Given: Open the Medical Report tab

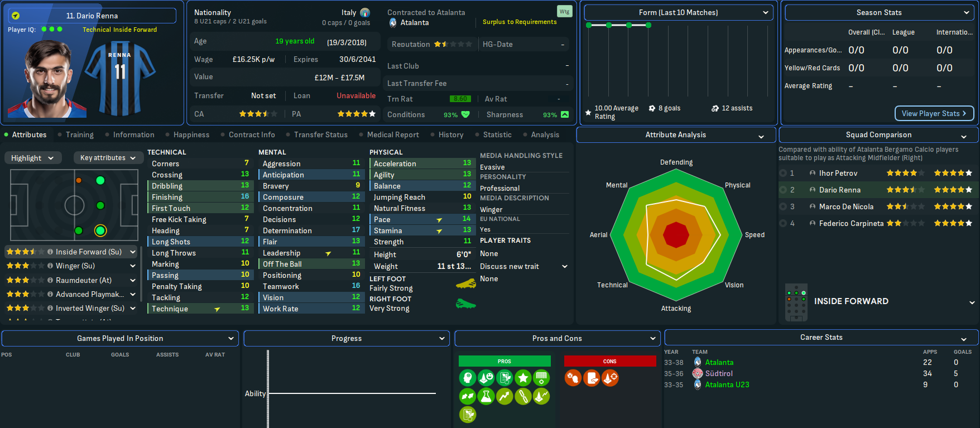Looking at the screenshot, I should pyautogui.click(x=392, y=135).
